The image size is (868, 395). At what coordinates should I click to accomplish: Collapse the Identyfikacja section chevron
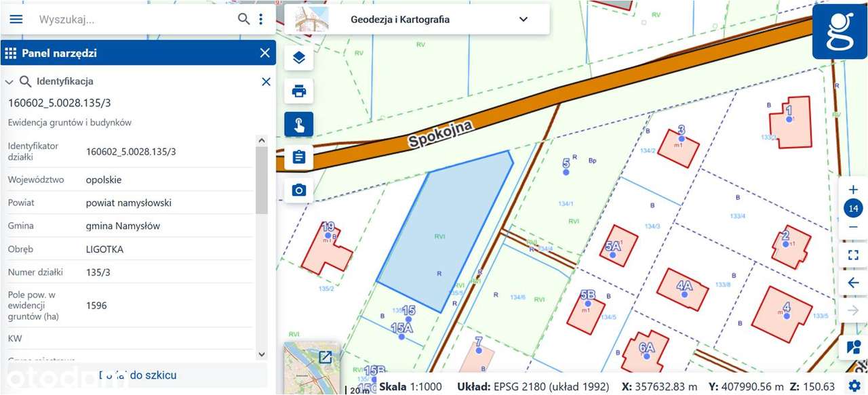tap(9, 81)
